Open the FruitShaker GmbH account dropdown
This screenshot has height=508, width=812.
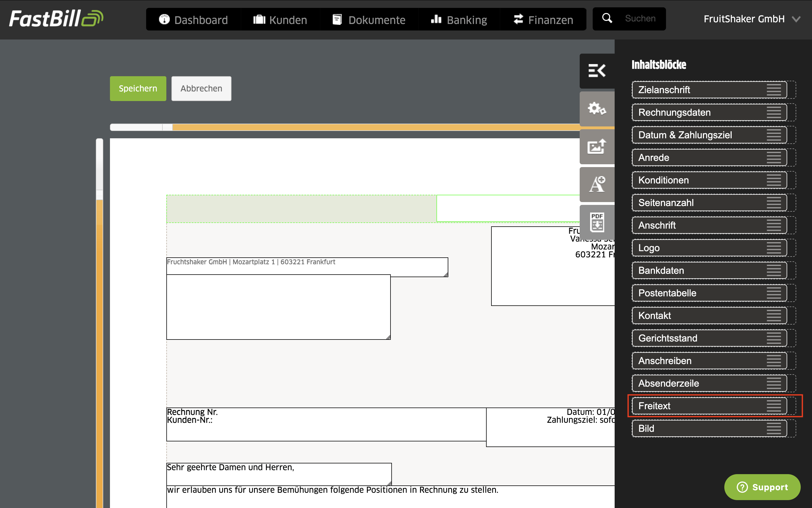[x=752, y=19]
